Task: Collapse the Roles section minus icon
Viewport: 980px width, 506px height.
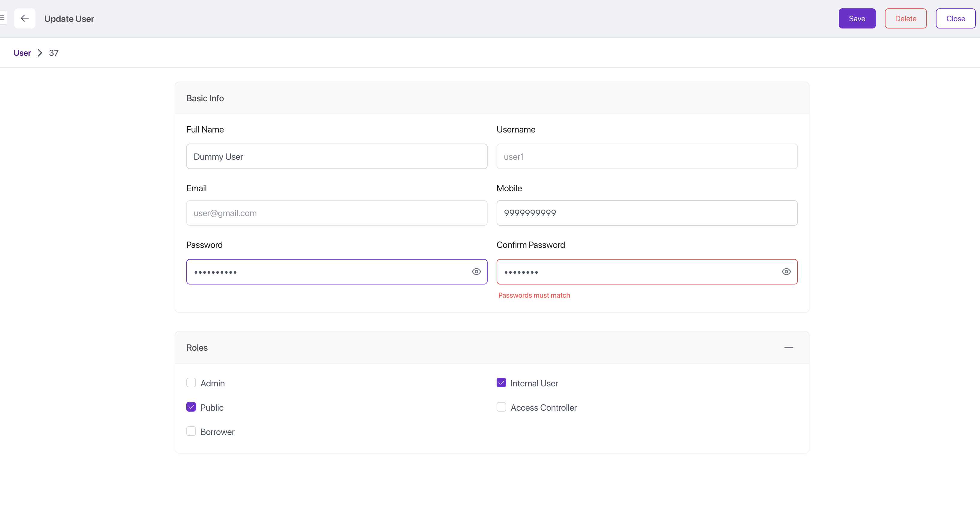Action: tap(789, 347)
